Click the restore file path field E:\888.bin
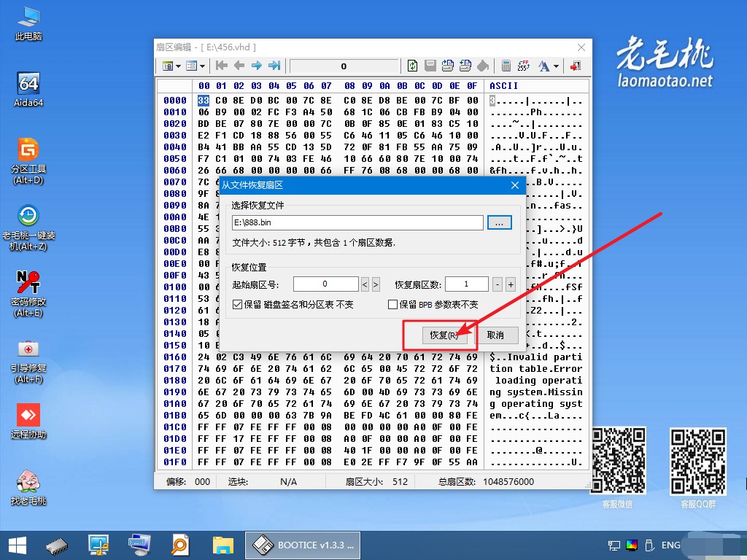The height and width of the screenshot is (560, 747). click(357, 222)
